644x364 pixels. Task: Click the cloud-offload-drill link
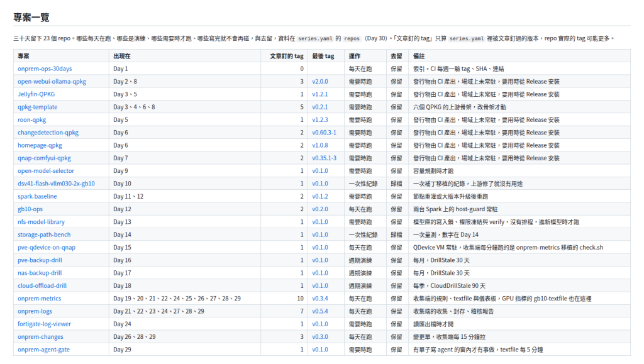tap(42, 285)
